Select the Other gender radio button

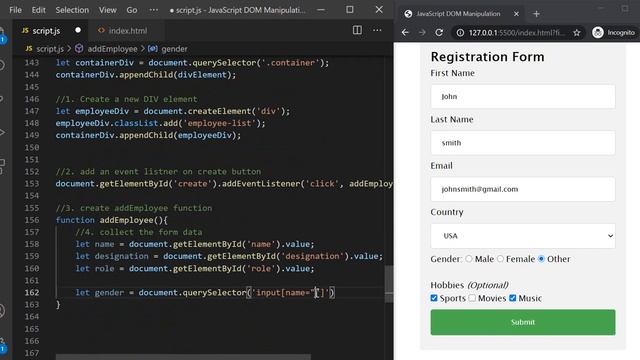click(x=541, y=259)
